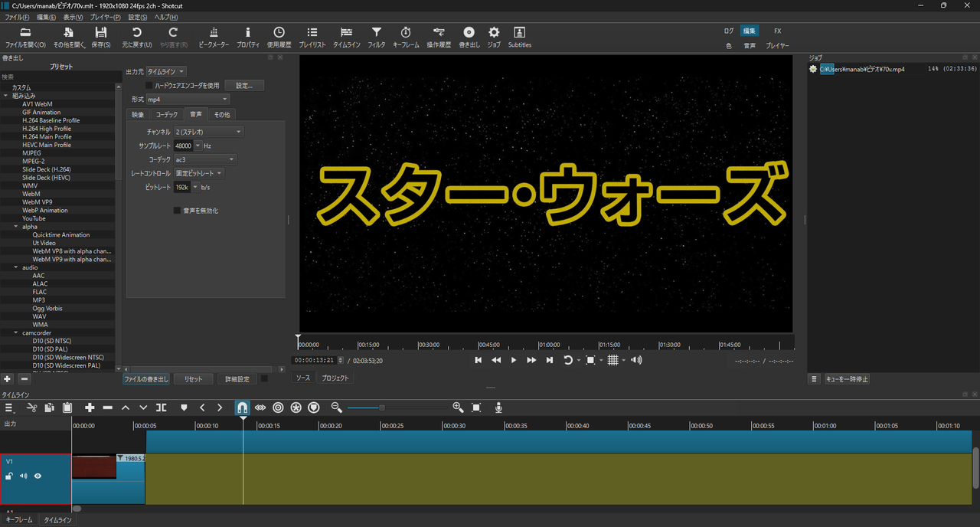
Task: Switch to the 映像 tab
Action: (x=138, y=115)
